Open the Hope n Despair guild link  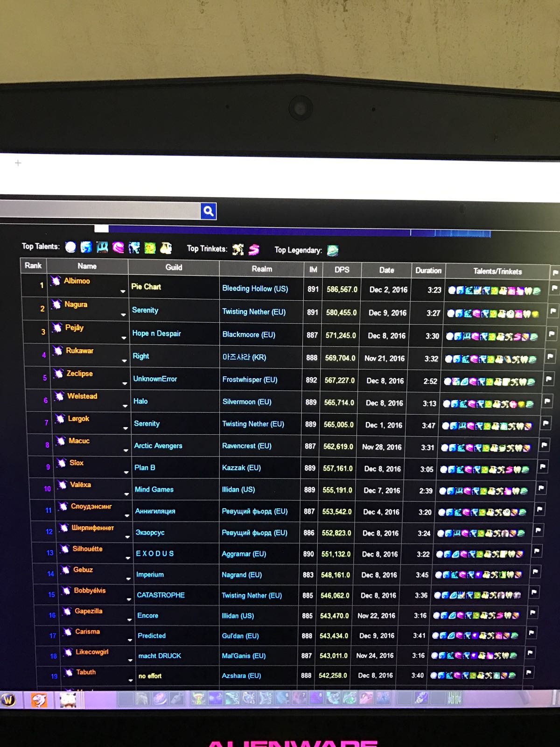coord(156,333)
